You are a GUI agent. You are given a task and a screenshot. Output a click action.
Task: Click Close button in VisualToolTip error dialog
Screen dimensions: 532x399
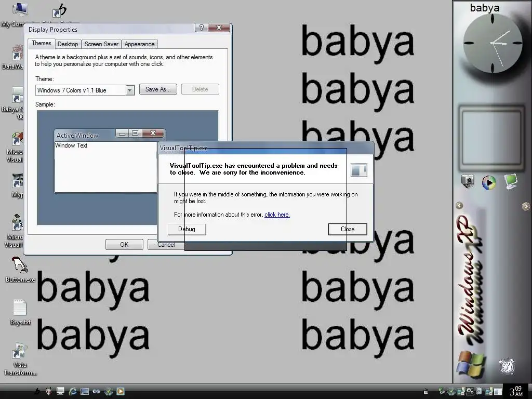coord(348,229)
